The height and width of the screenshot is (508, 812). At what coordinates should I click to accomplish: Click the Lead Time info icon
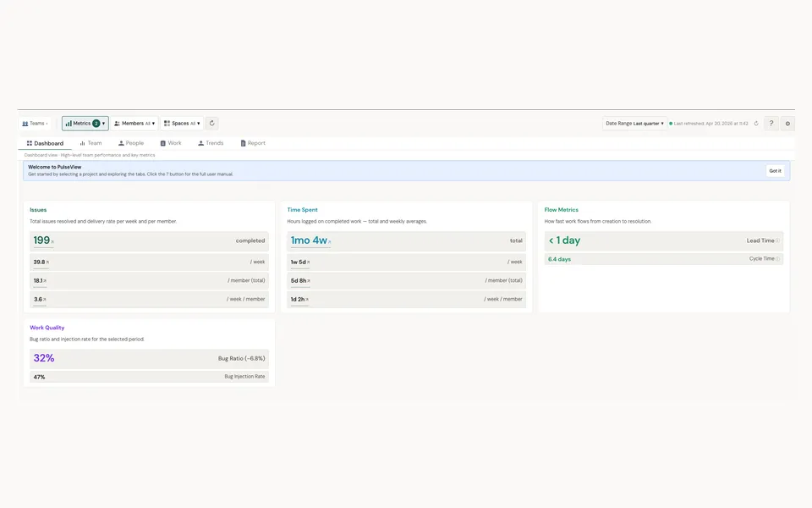[777, 240]
